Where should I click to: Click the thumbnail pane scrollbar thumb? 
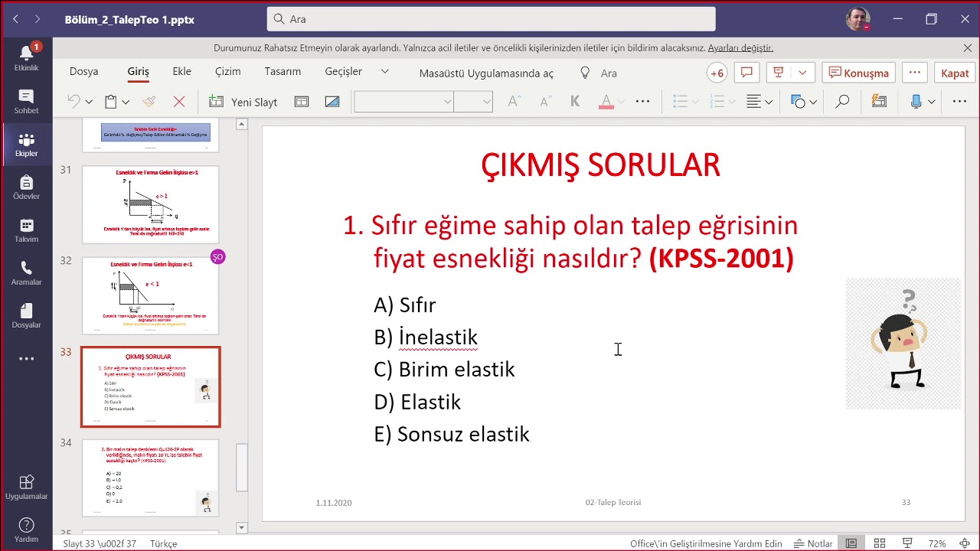click(242, 468)
